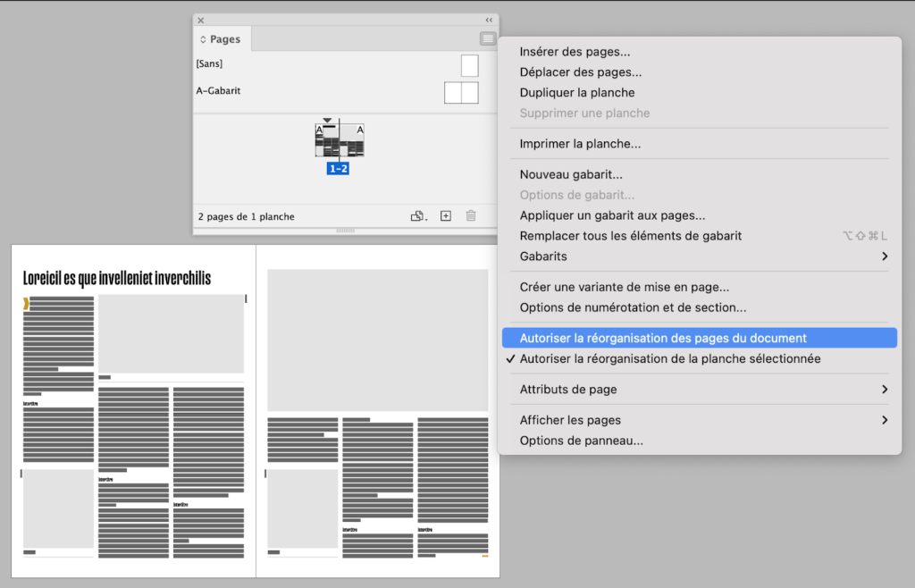Viewport: 915px width, 588px height.
Task: Switch to the Pages tab
Action: click(225, 39)
